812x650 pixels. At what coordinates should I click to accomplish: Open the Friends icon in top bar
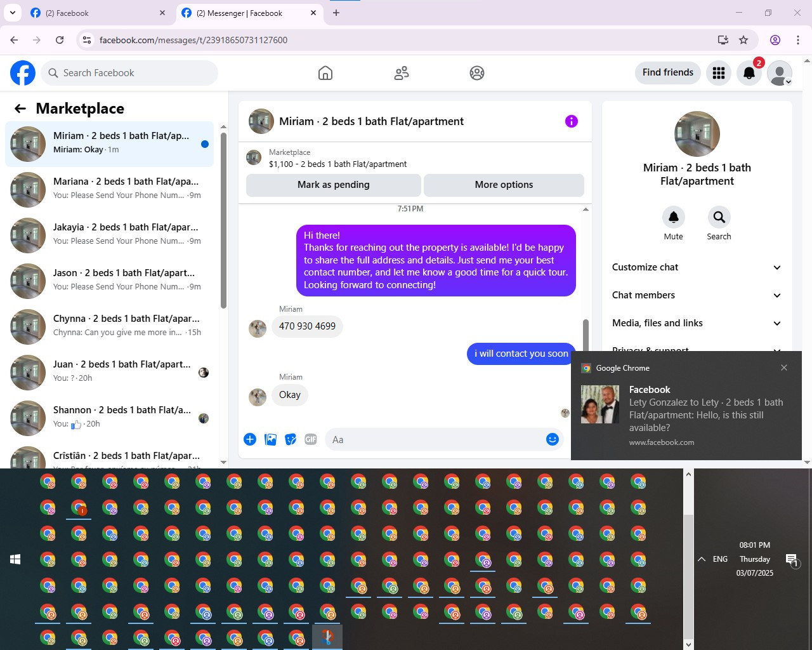pyautogui.click(x=402, y=73)
